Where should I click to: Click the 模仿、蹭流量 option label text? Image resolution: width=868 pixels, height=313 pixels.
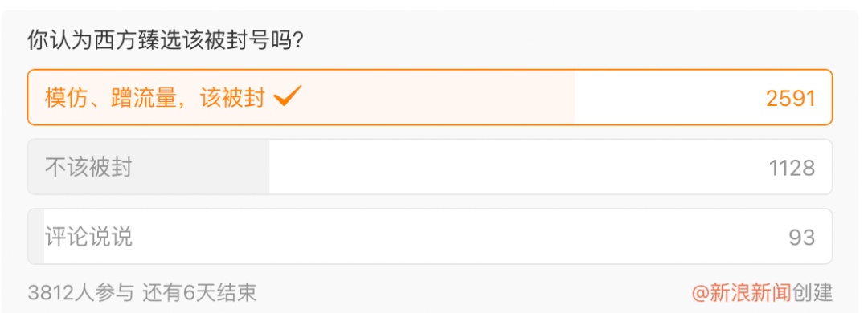(x=111, y=98)
